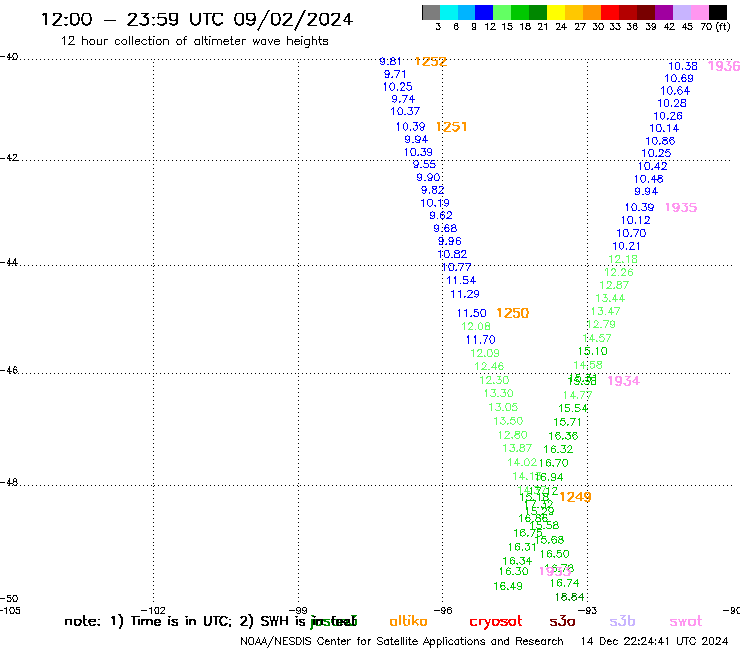Click the wave height value 16.31

pos(522,547)
